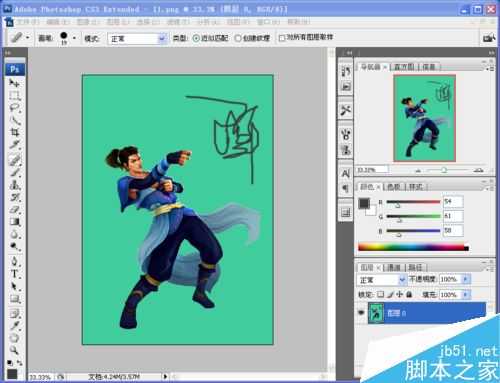
Task: Open the layer fill slider arrow
Action: 466,295
